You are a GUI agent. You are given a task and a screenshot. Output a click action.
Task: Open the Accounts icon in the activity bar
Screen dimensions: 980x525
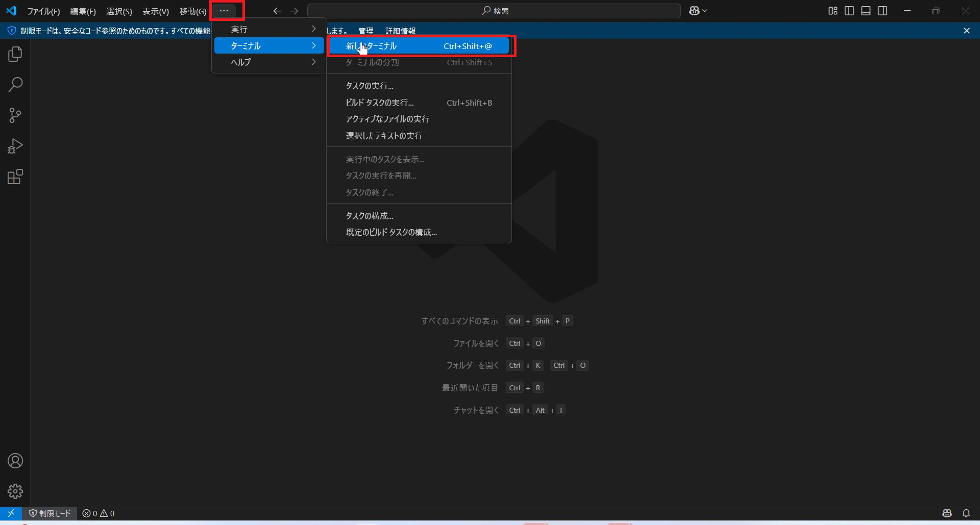(x=15, y=461)
